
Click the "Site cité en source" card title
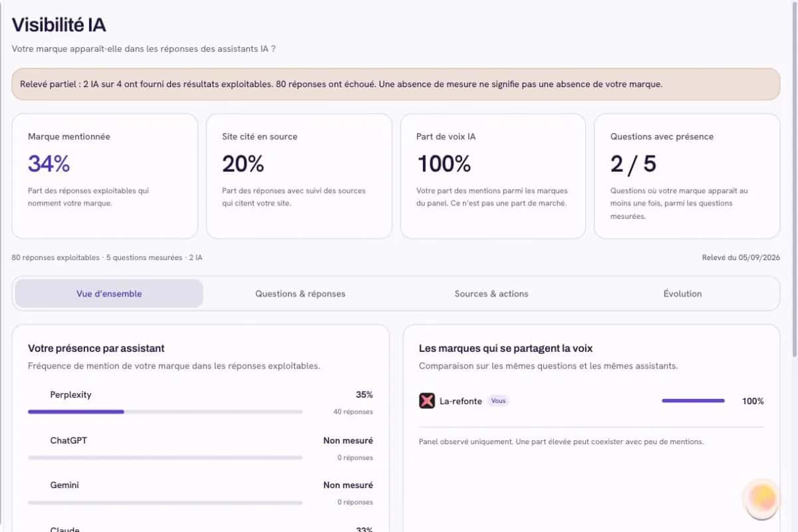click(x=260, y=136)
